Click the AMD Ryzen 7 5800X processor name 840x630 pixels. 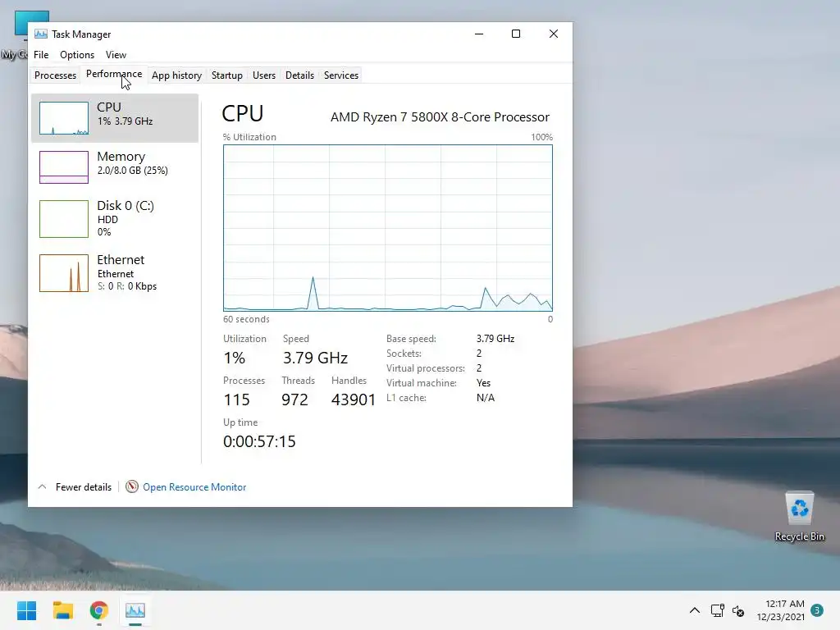(x=440, y=116)
